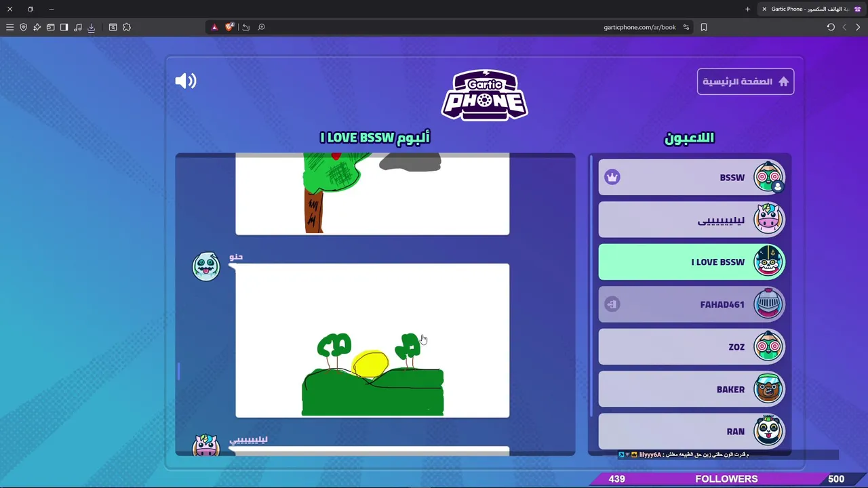This screenshot has width=868, height=488.
Task: Click the crown badge on BSSW row
Action: pos(612,178)
